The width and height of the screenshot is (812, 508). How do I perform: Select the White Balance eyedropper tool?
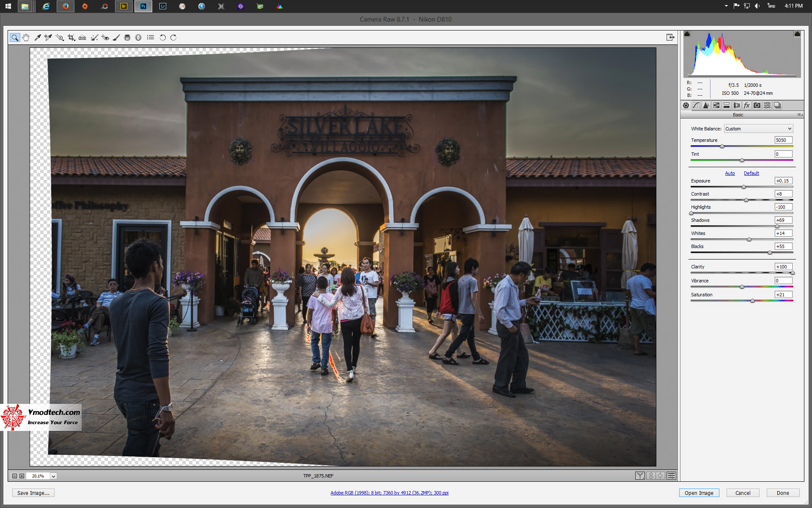click(x=37, y=38)
